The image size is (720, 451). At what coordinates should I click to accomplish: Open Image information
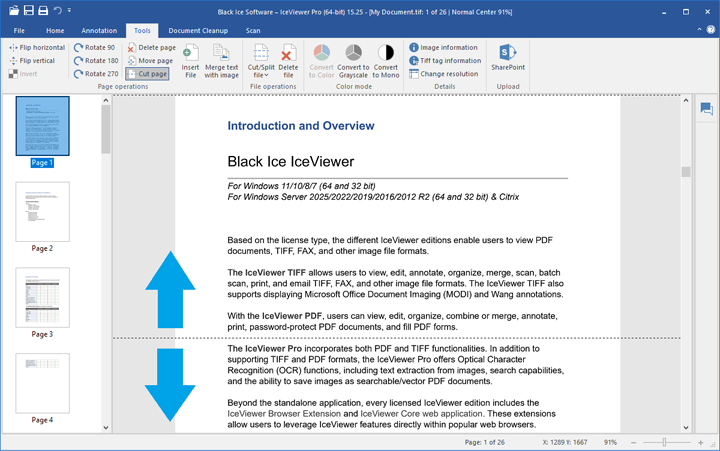click(x=444, y=47)
